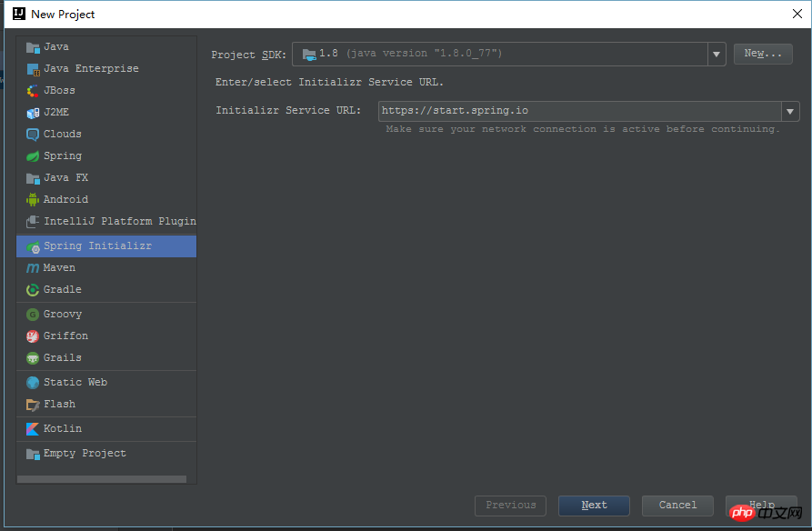Image resolution: width=812 pixels, height=531 pixels.
Task: Click the Clouds speech-bubble icon
Action: pos(33,135)
